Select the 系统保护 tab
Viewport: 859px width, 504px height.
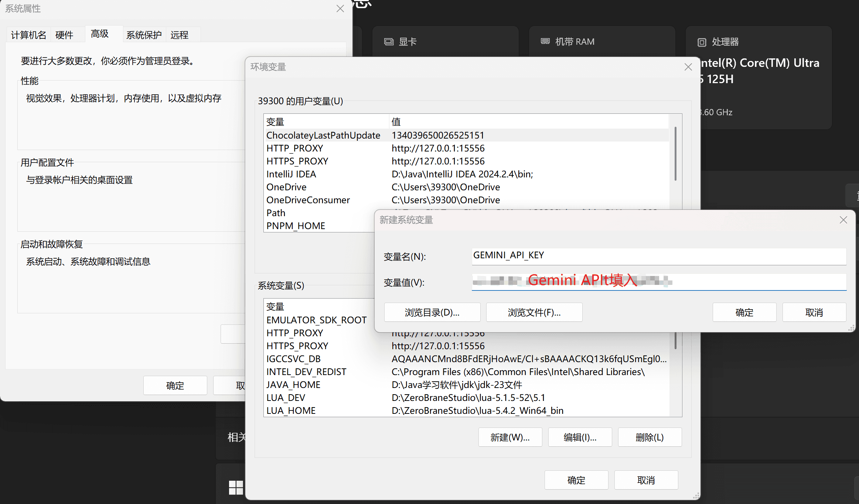click(x=144, y=35)
